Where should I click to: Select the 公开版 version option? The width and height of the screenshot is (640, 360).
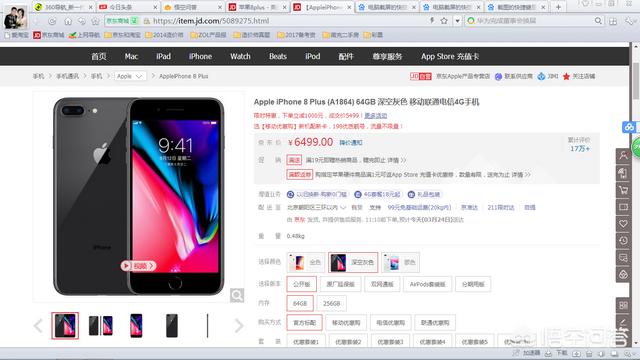302,284
